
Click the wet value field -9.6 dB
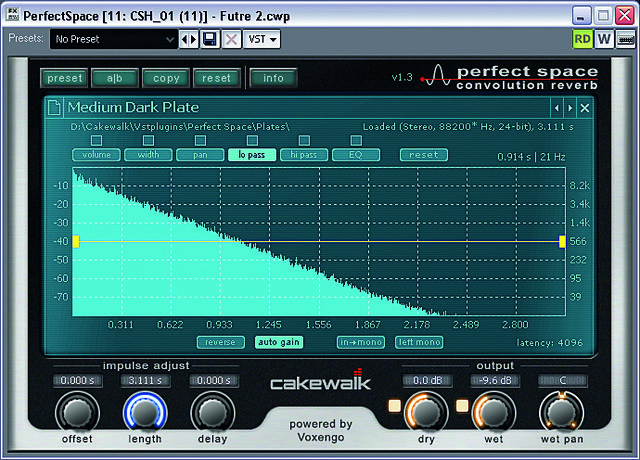(495, 381)
